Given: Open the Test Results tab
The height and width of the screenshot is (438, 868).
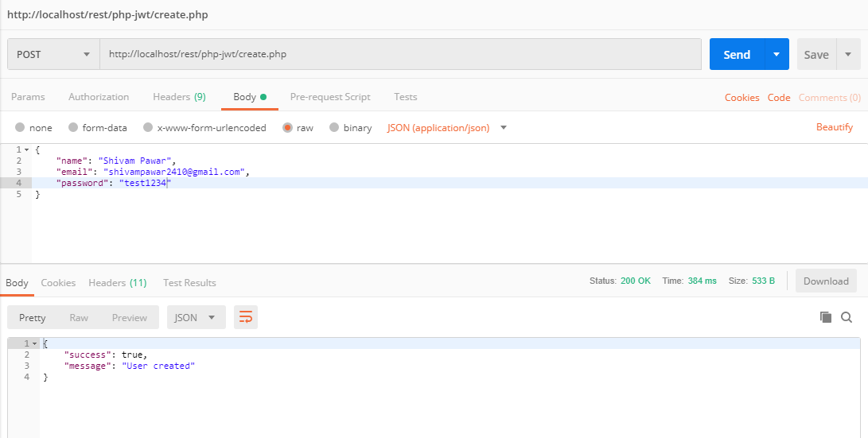Looking at the screenshot, I should 189,283.
